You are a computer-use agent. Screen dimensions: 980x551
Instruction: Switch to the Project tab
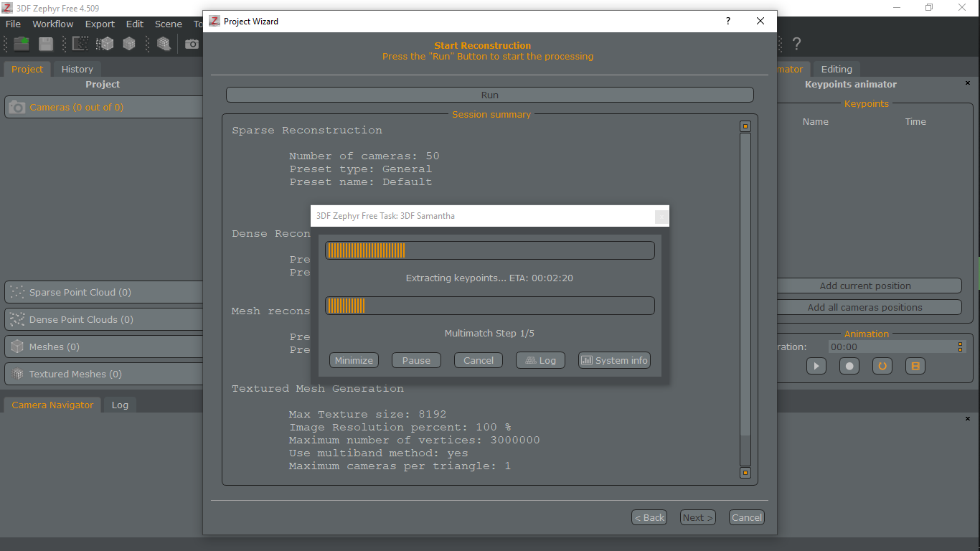pos(27,69)
